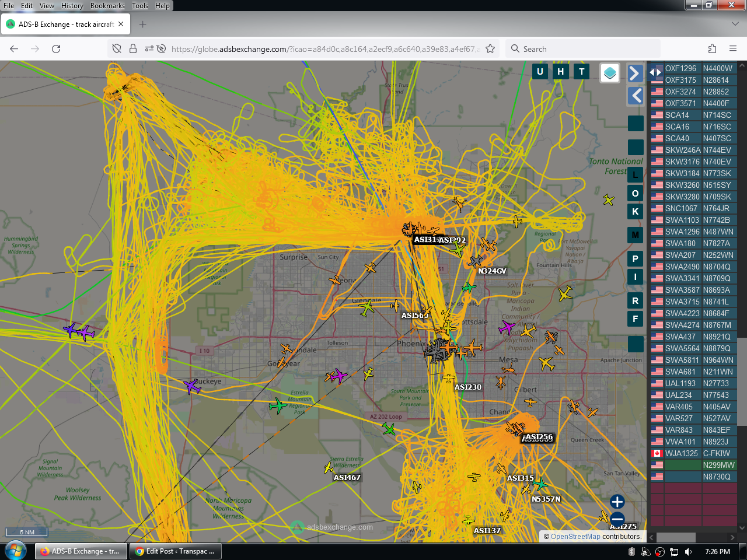Click the R map button
This screenshot has height=560, width=747.
(636, 301)
